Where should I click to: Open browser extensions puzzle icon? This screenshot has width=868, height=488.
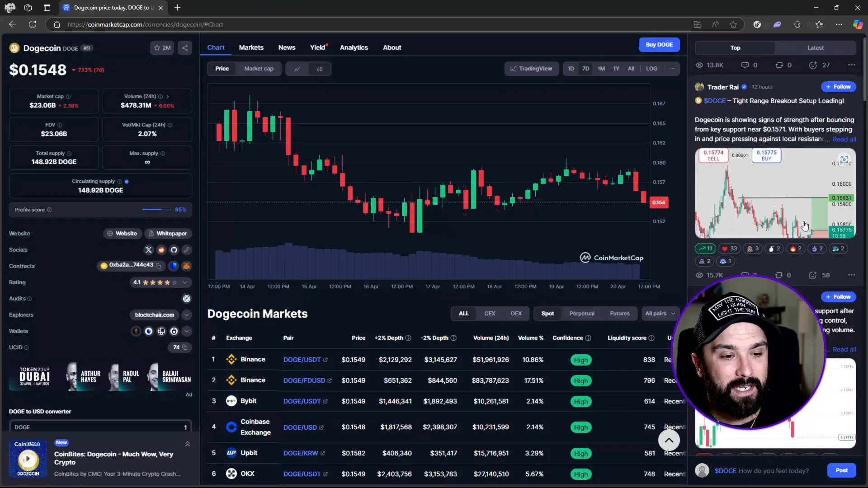797,24
